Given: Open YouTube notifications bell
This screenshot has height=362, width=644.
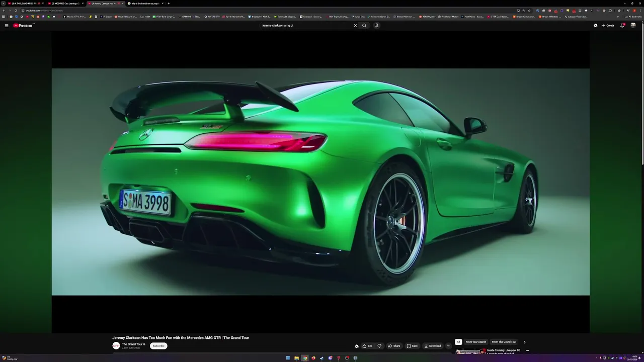Looking at the screenshot, I should [x=622, y=25].
